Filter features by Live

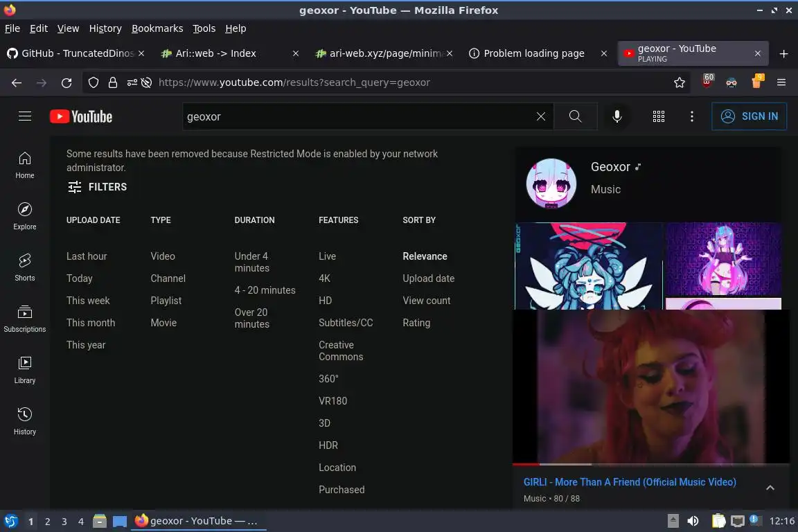pos(327,256)
